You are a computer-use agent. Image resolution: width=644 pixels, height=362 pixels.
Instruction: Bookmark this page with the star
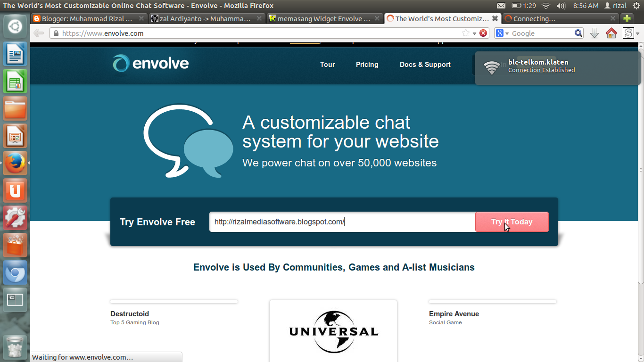(466, 33)
